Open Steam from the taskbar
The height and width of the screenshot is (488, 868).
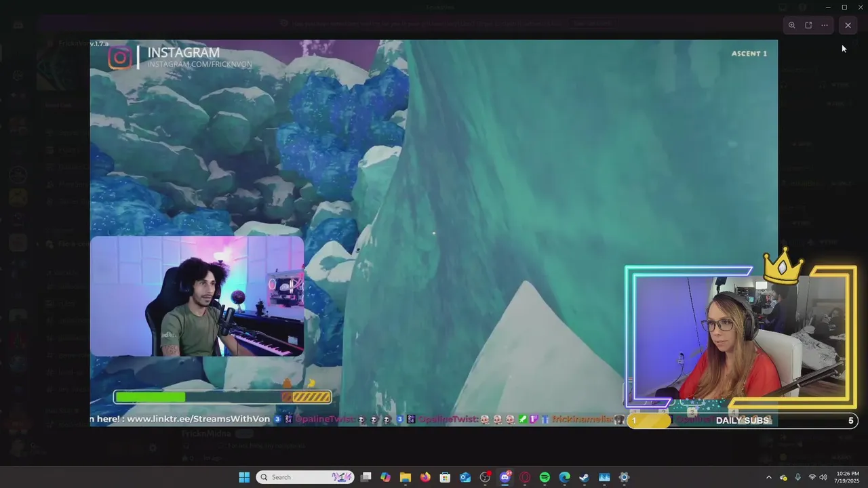point(584,477)
